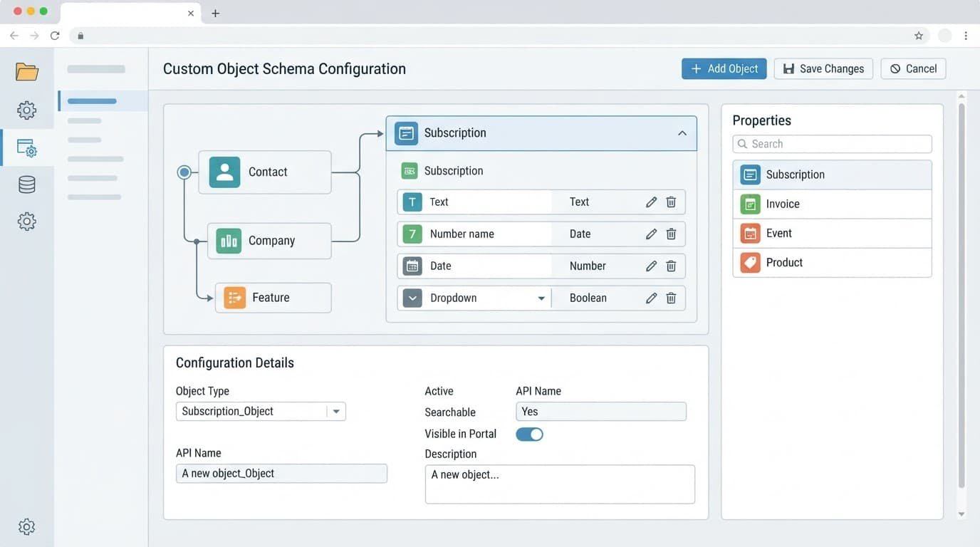The width and height of the screenshot is (980, 547).
Task: Click the green Subscription sub-row icon
Action: pyautogui.click(x=409, y=171)
